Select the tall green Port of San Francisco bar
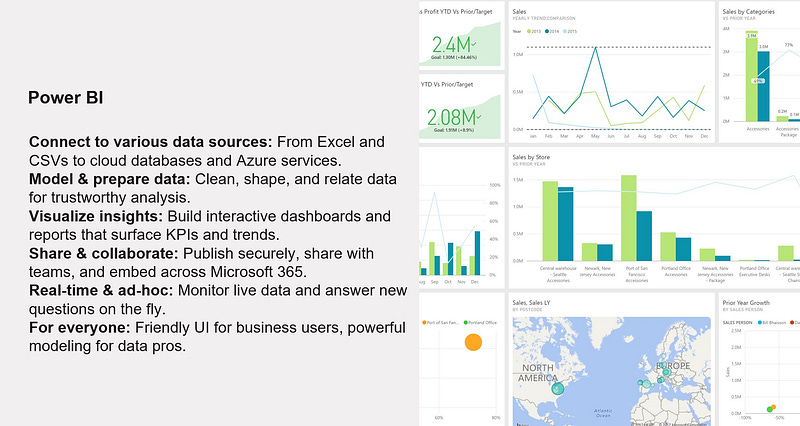 pyautogui.click(x=629, y=218)
